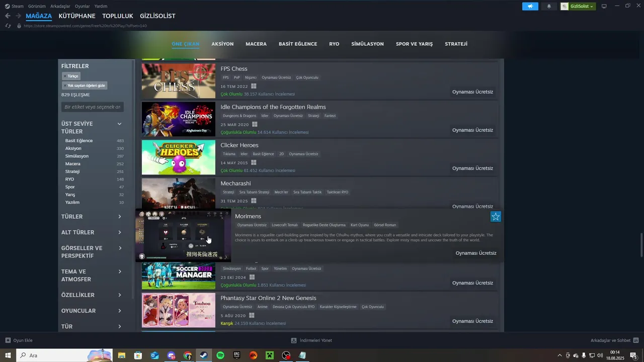Image resolution: width=644 pixels, height=362 pixels.
Task: Remove the Türkçe filter chip
Action: 71,76
